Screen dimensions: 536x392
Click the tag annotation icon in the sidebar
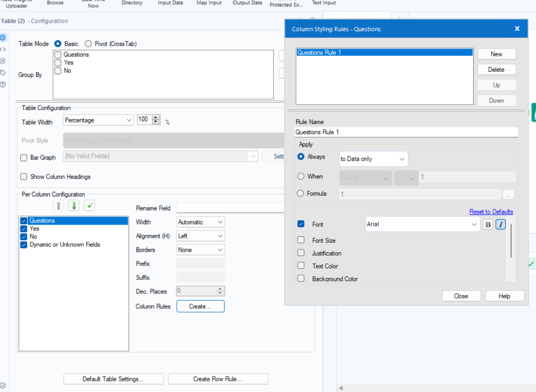tap(3, 73)
